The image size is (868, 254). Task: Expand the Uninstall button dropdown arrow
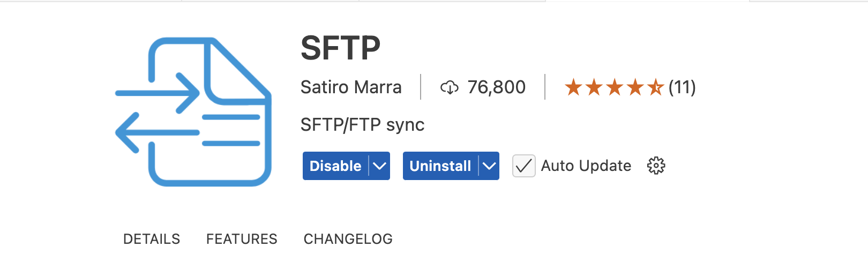tap(489, 166)
